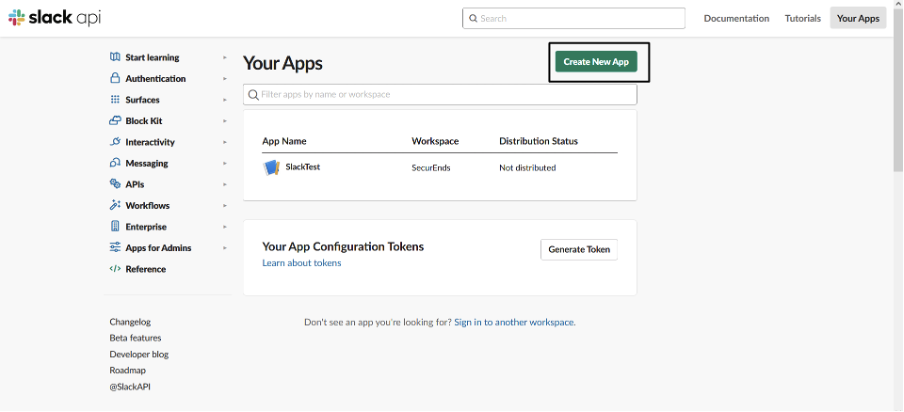904x412 pixels.
Task: Click the Workflows wand icon
Action: tap(115, 205)
